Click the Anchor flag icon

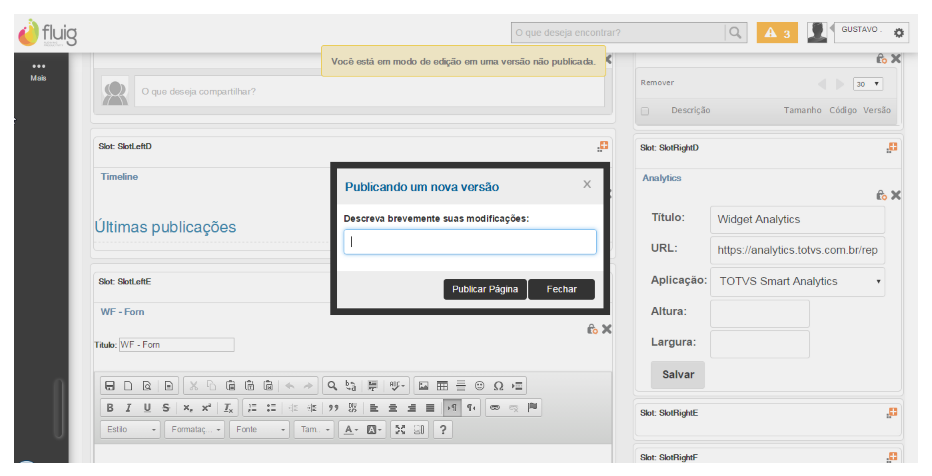click(x=533, y=408)
